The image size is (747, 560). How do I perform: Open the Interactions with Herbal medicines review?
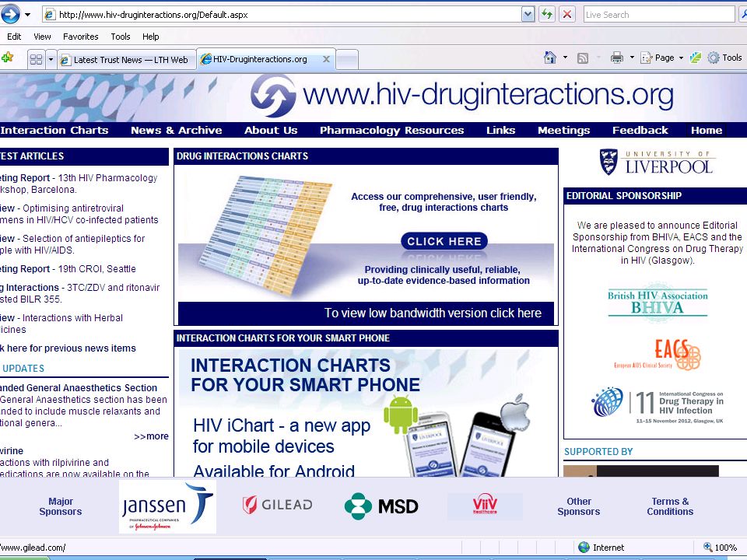coord(61,324)
